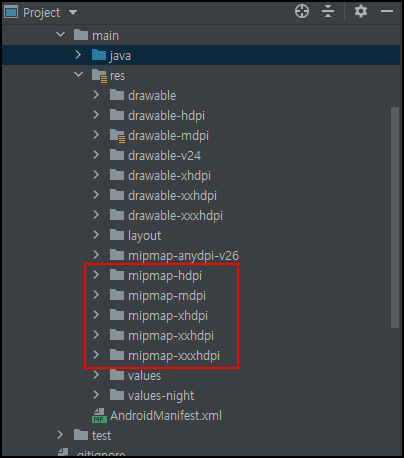The width and height of the screenshot is (404, 458).
Task: Open the Project view dropdown arrow
Action: 73,13
